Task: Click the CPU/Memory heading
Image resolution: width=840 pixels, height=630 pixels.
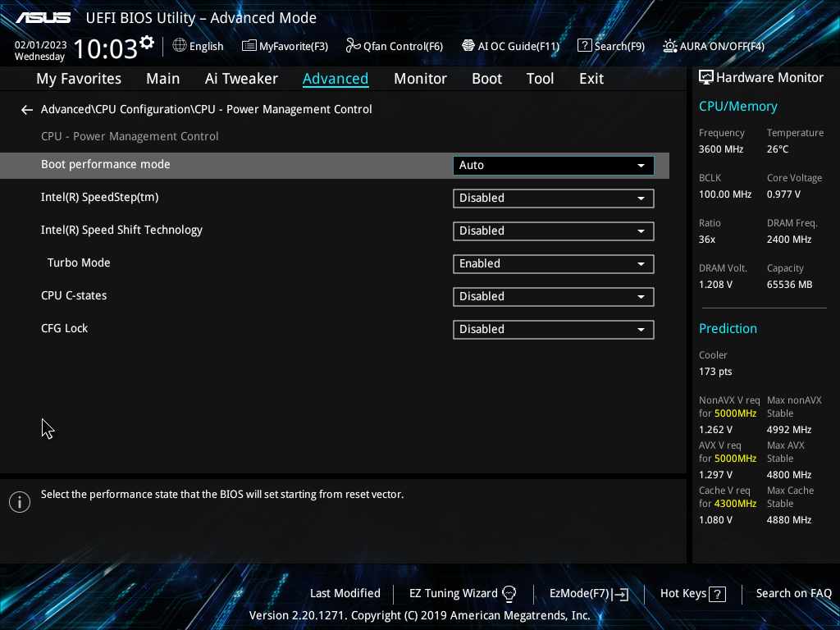Action: (737, 107)
